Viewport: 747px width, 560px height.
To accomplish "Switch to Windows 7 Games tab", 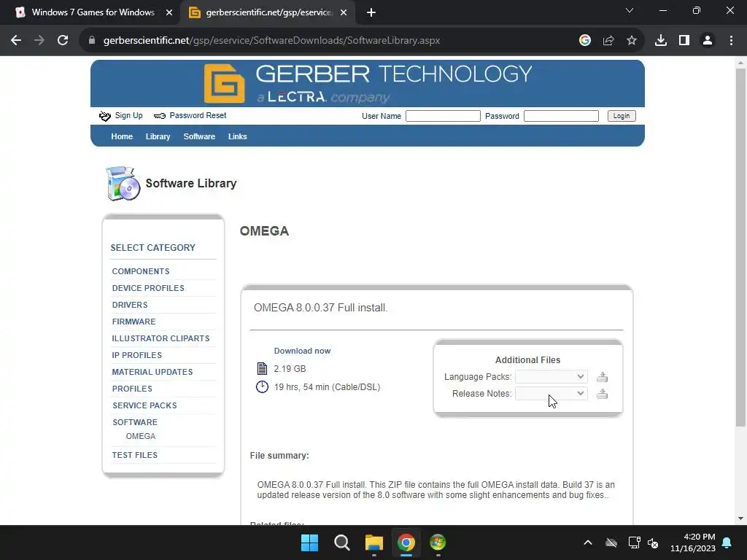I will pyautogui.click(x=93, y=12).
